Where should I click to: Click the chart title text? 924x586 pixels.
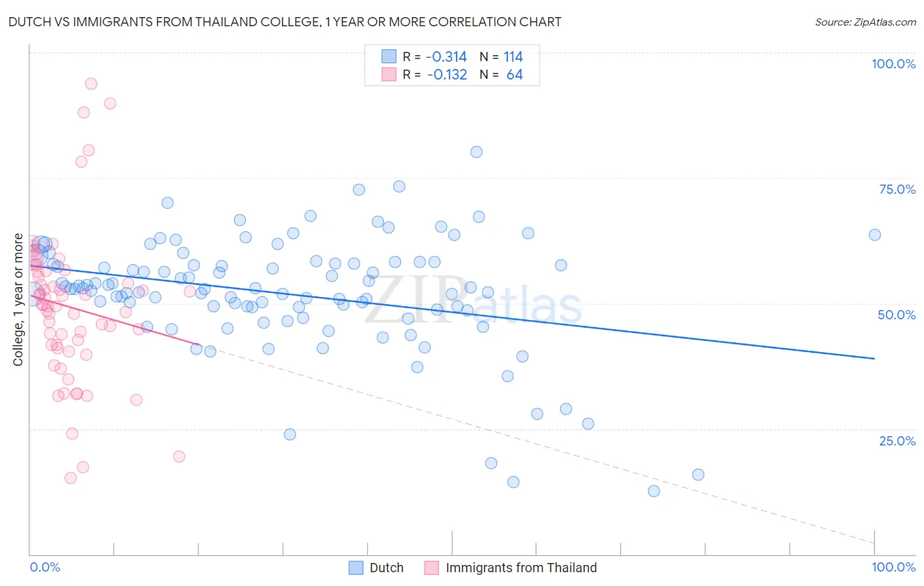[285, 22]
